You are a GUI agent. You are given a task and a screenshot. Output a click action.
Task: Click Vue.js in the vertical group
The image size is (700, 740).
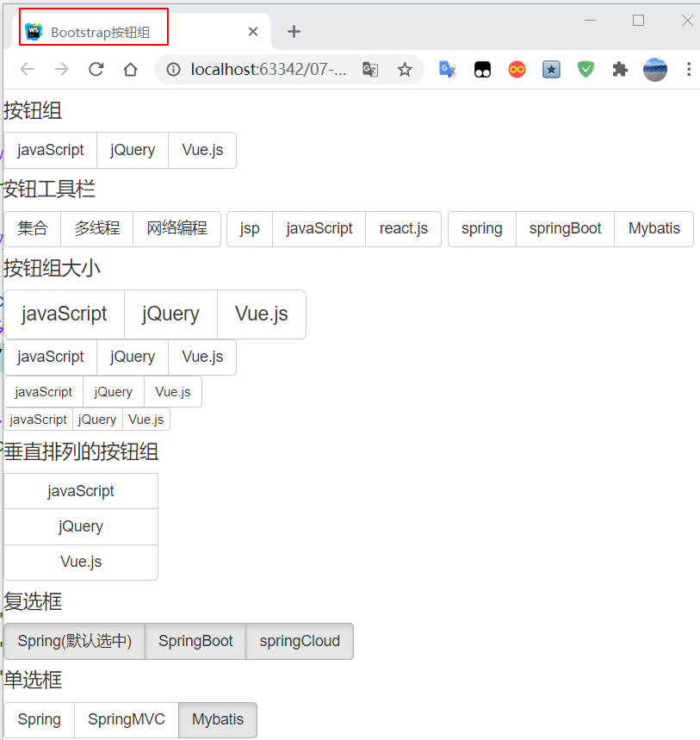click(x=81, y=562)
